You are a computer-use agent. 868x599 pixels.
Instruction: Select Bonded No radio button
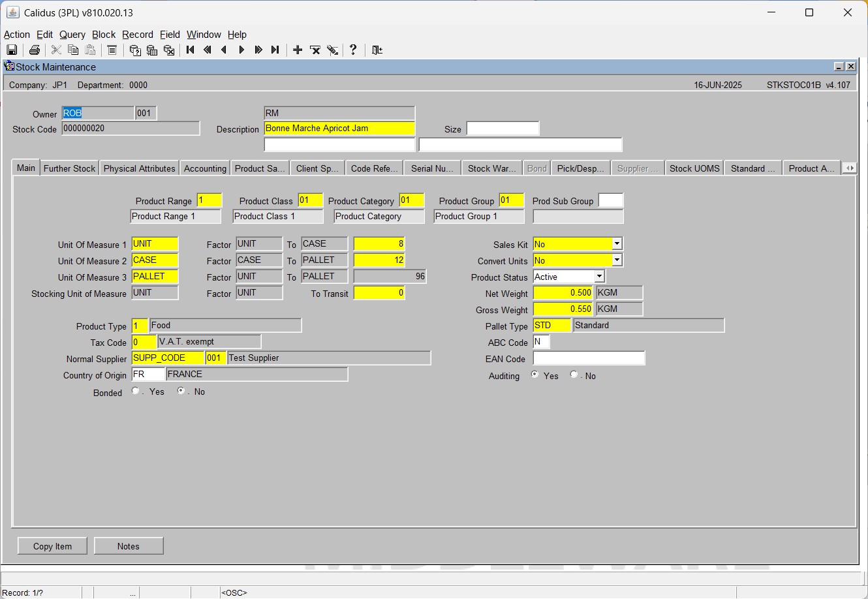click(181, 391)
